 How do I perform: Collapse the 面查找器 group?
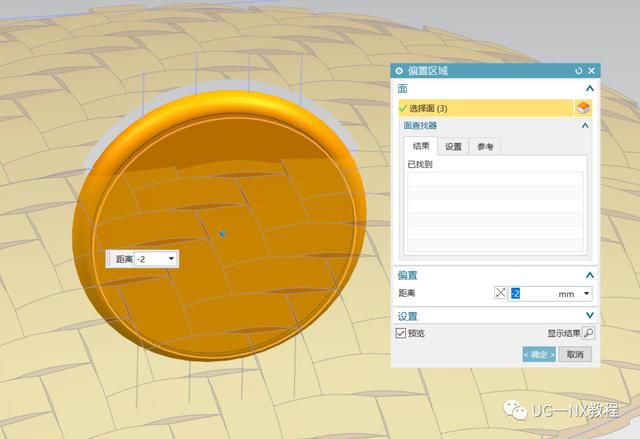(x=585, y=125)
